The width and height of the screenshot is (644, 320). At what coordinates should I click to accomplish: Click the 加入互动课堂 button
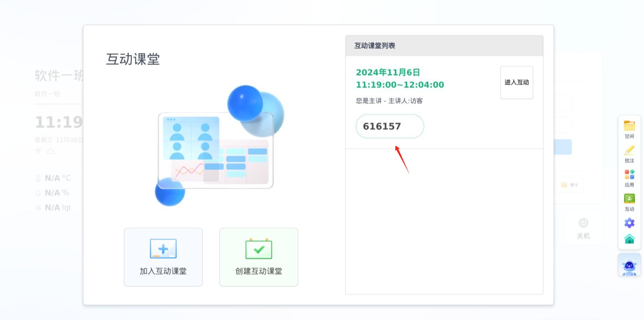coord(163,257)
